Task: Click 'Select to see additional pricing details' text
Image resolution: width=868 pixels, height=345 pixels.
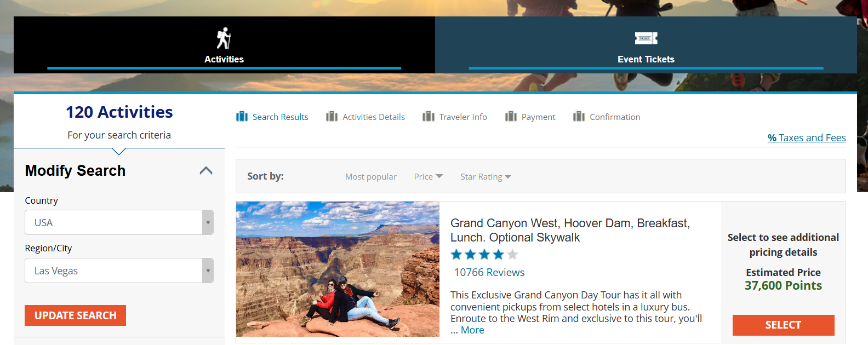Action: pos(783,245)
